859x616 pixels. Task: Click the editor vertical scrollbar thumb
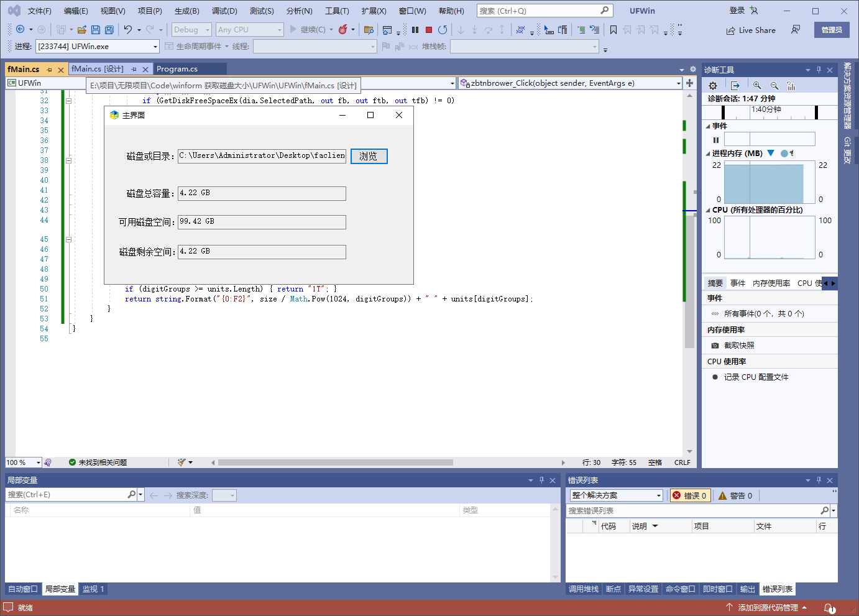point(689,282)
